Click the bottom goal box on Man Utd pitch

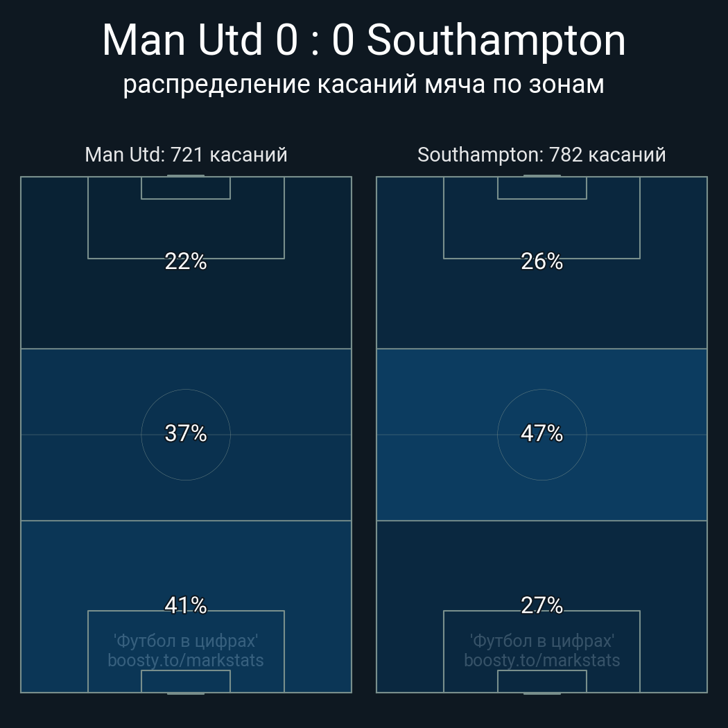coord(186,681)
